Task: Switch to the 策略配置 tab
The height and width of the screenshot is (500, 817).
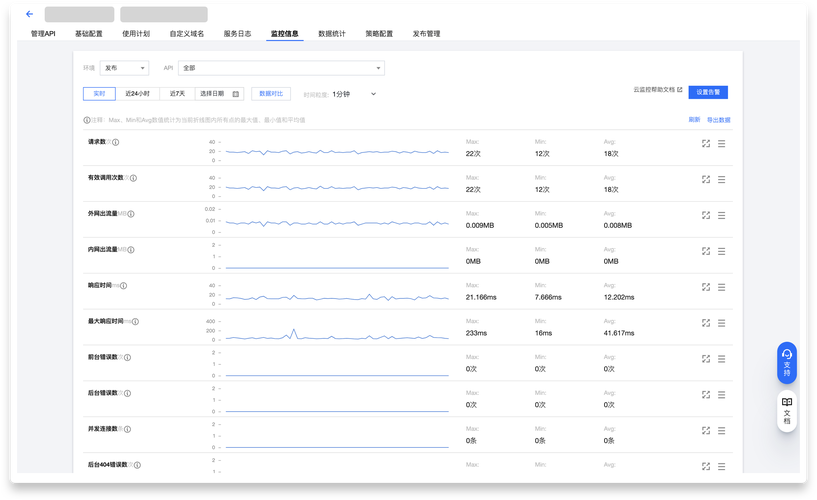Action: tap(379, 34)
